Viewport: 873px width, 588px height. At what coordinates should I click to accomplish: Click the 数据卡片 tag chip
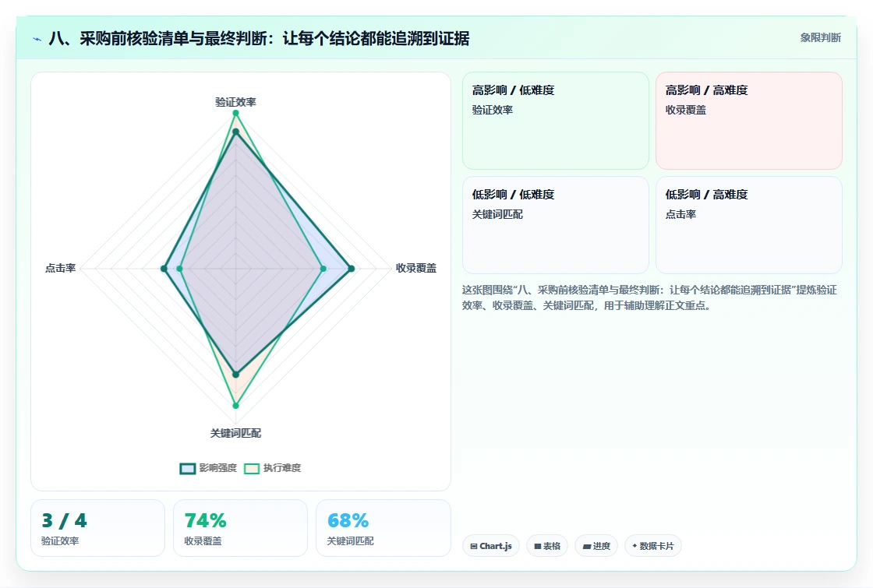(652, 546)
